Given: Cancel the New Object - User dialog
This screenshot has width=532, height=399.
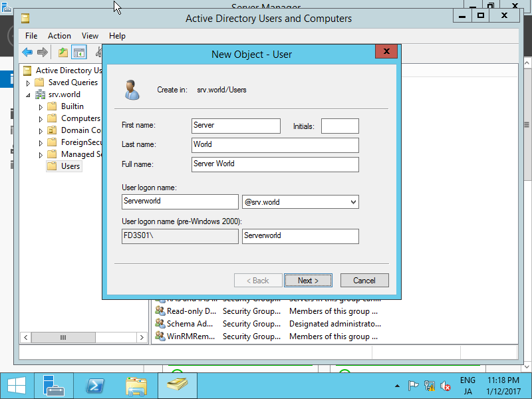Looking at the screenshot, I should coord(364,280).
